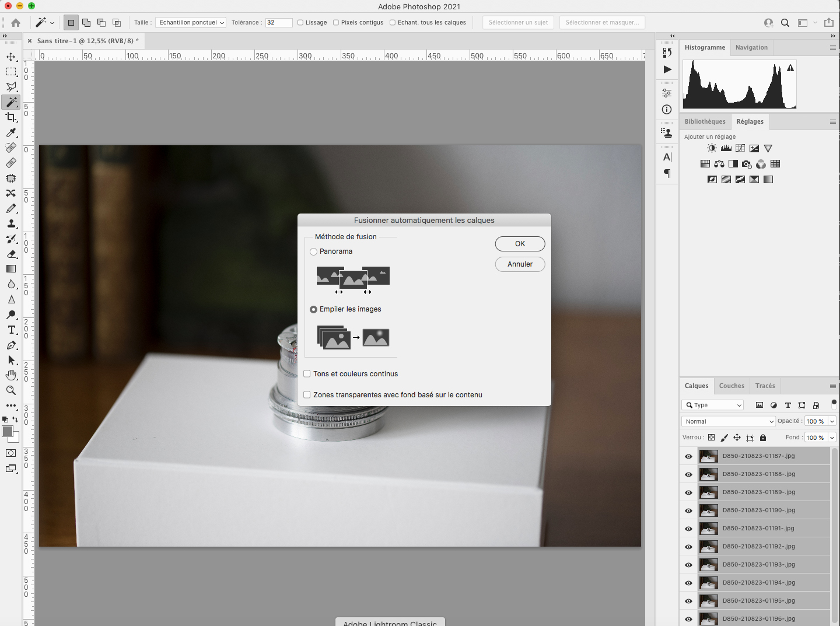
Task: Switch to the Couches tab
Action: point(731,386)
